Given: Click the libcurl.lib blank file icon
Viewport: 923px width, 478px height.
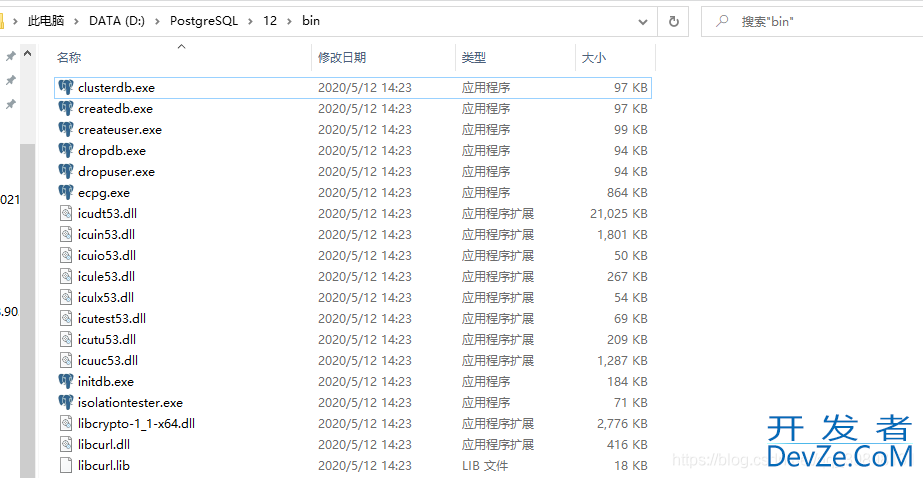Looking at the screenshot, I should pyautogui.click(x=66, y=466).
